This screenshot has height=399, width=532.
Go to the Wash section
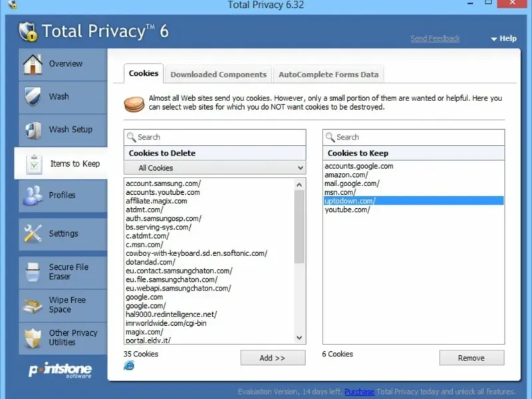(x=63, y=96)
